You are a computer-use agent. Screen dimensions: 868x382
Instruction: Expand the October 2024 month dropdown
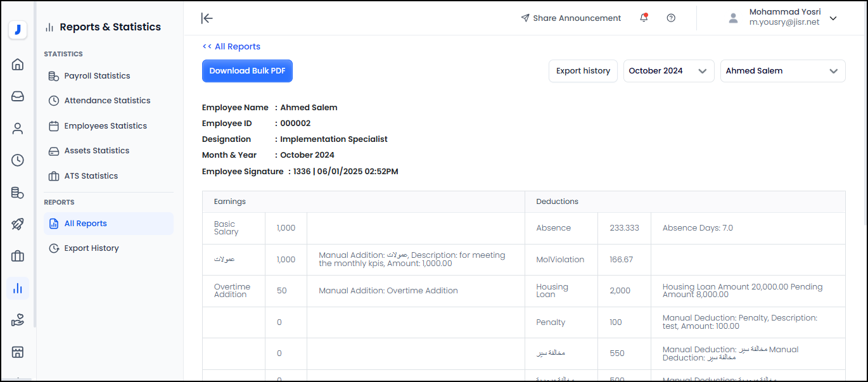click(668, 71)
